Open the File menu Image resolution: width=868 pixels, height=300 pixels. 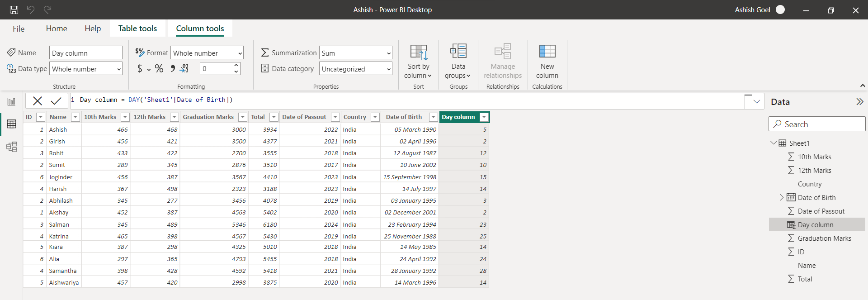point(19,29)
